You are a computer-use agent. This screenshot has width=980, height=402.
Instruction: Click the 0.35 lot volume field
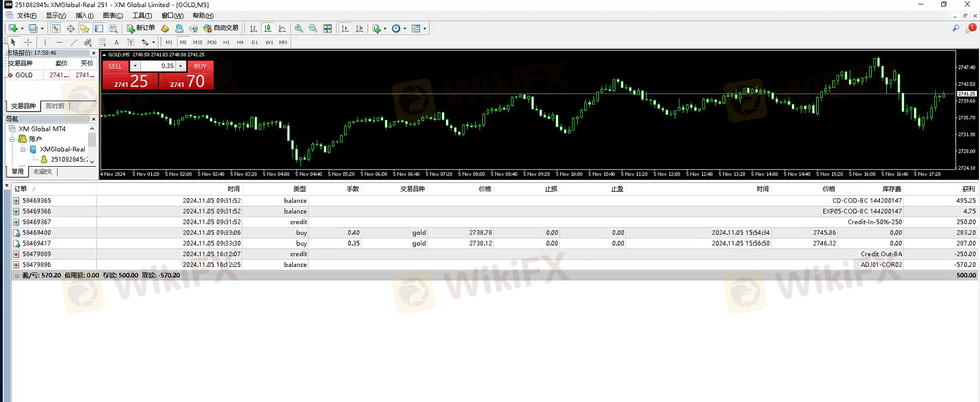[158, 66]
